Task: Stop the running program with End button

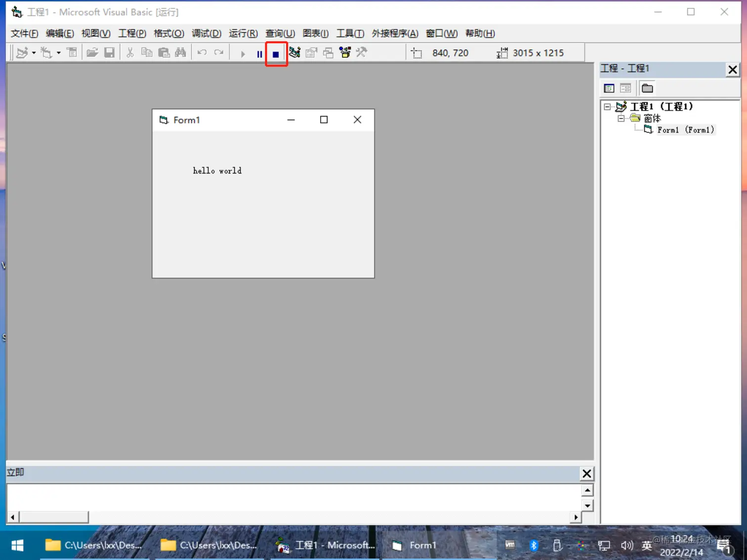Action: coord(276,54)
